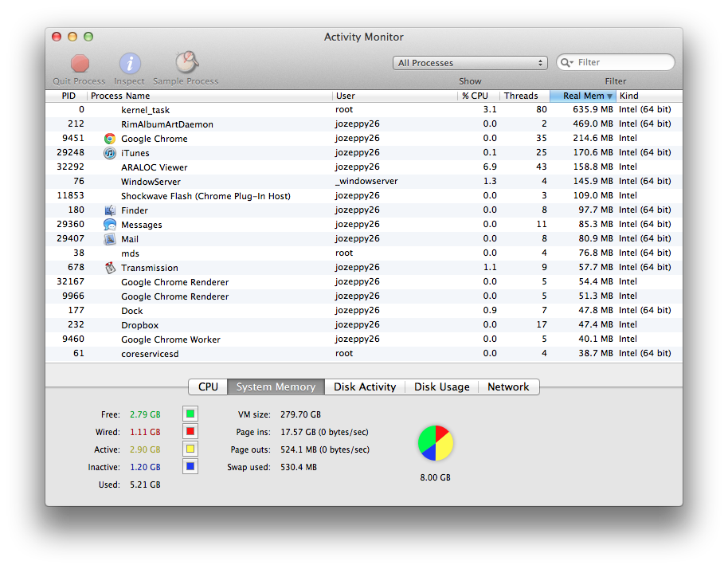Click the Quit Process stop icon
Screen dimensions: 728x569
point(80,63)
